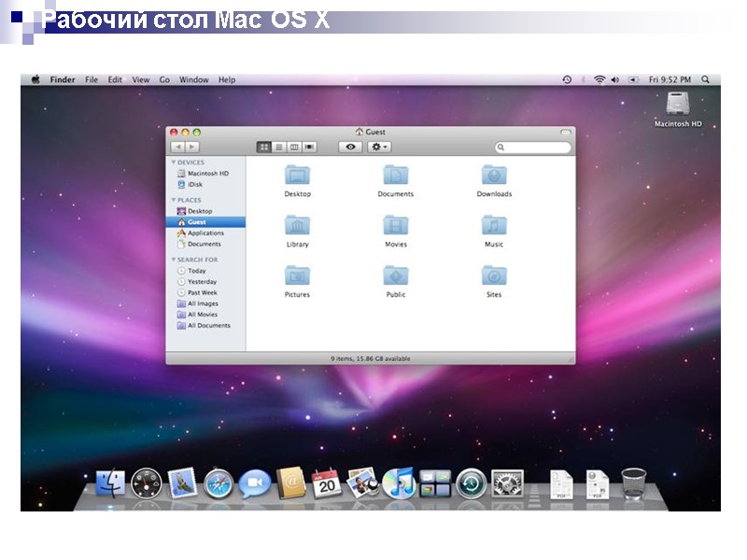Switch Finder to column view

292,146
